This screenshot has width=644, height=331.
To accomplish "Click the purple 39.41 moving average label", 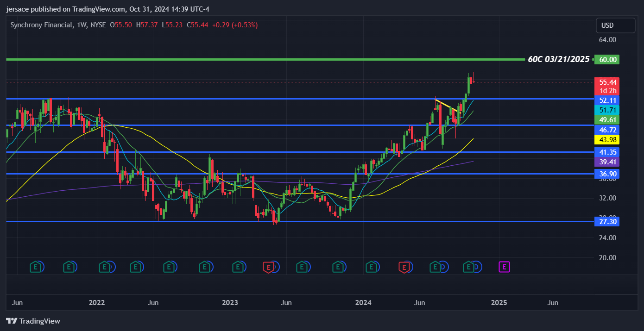I will tap(608, 162).
